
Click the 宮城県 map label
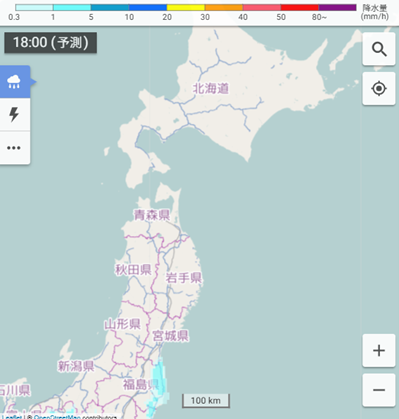171,336
